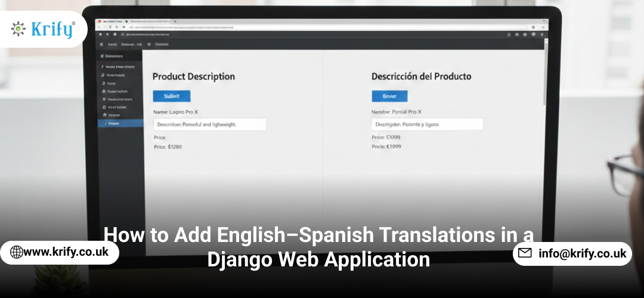Screen dimensions: 644x298
Task: Click the Spanish description input field
Action: tap(426, 125)
